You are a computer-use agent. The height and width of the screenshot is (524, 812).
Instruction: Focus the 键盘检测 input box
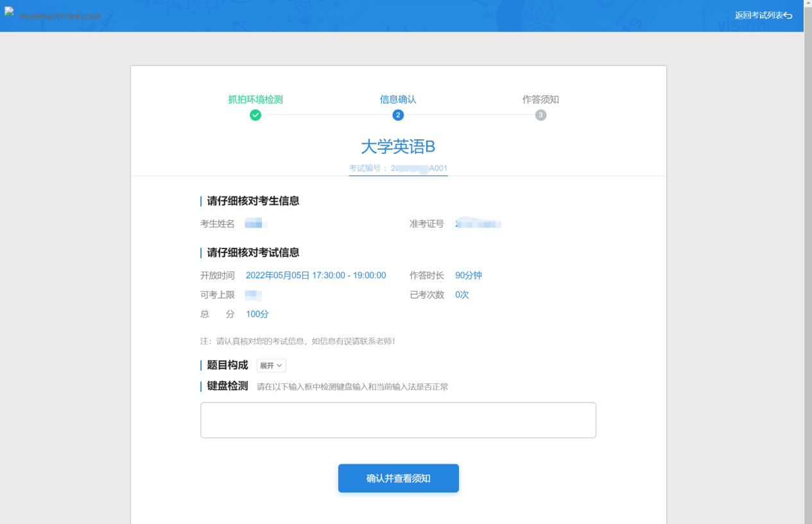coord(398,420)
